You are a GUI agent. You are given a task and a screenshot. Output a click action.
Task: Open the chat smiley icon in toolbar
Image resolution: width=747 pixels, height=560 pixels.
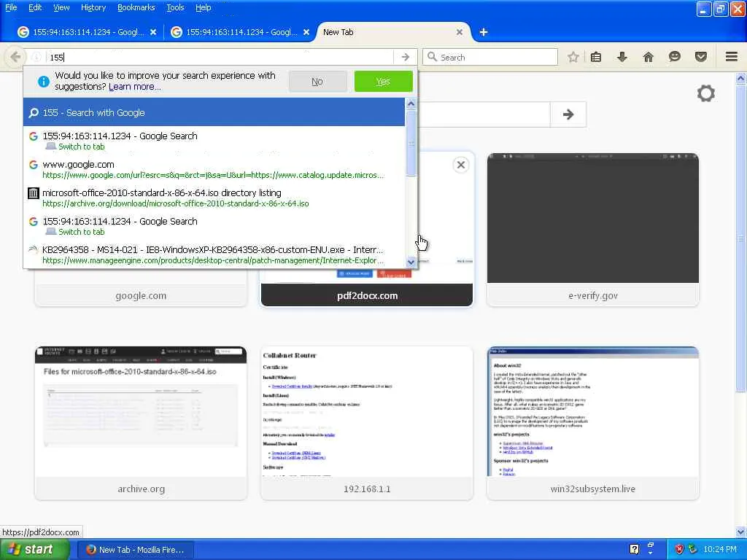pyautogui.click(x=674, y=57)
